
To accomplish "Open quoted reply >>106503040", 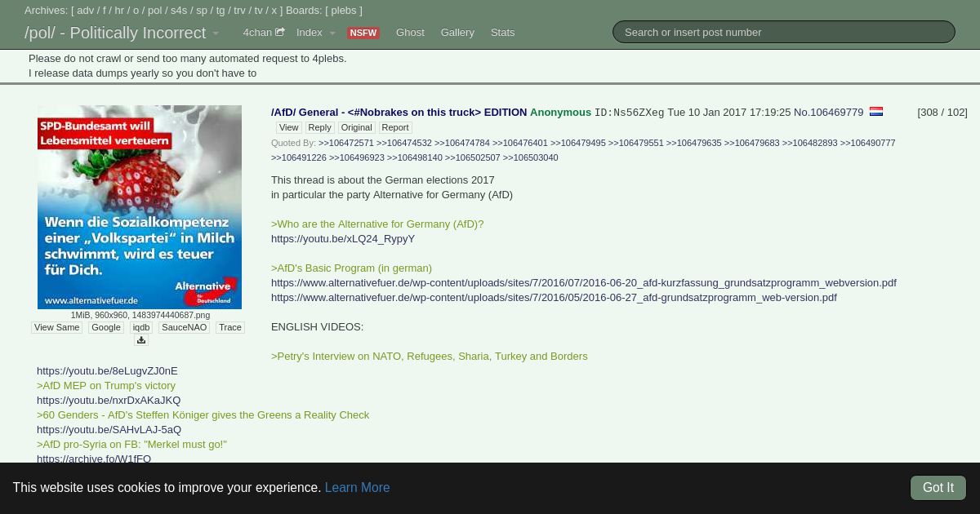I will (x=531, y=157).
